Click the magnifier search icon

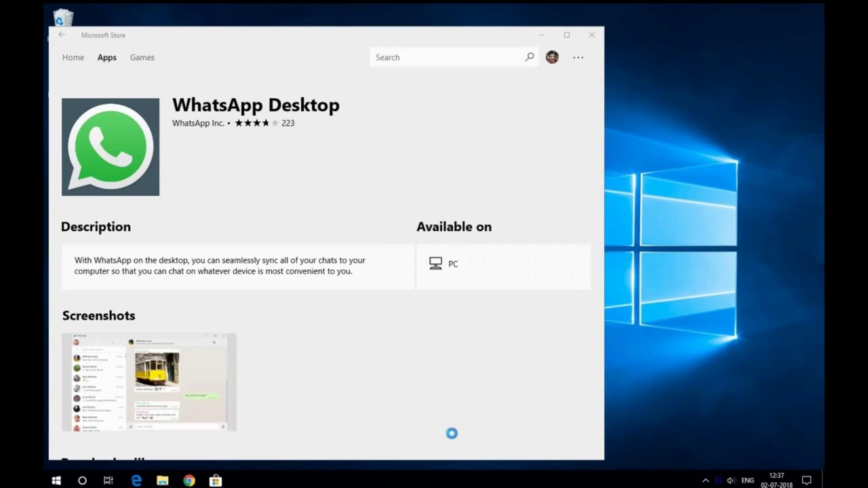pyautogui.click(x=530, y=58)
